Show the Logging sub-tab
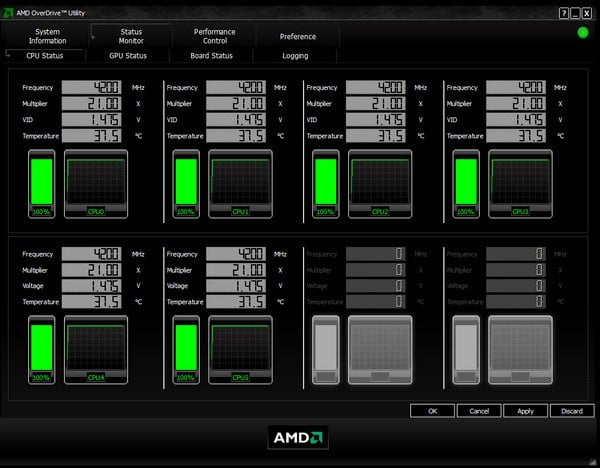600x468 pixels. 295,55
